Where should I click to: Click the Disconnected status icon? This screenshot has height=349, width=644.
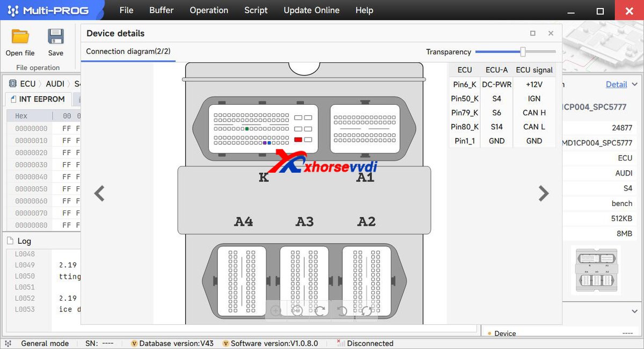coord(340,343)
